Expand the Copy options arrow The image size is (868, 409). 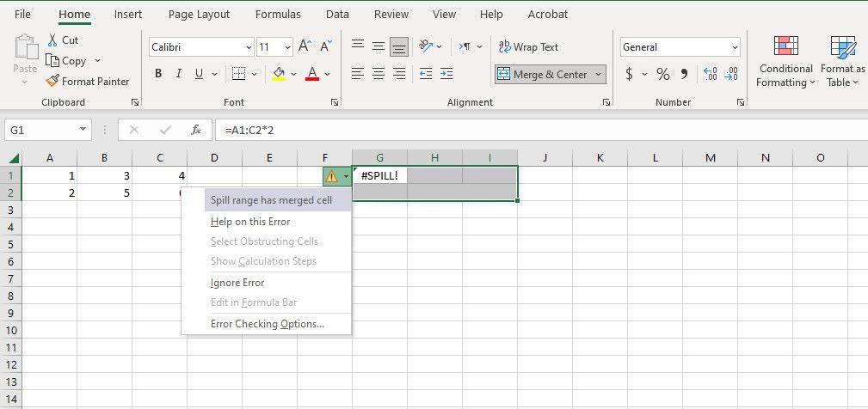pyautogui.click(x=97, y=61)
